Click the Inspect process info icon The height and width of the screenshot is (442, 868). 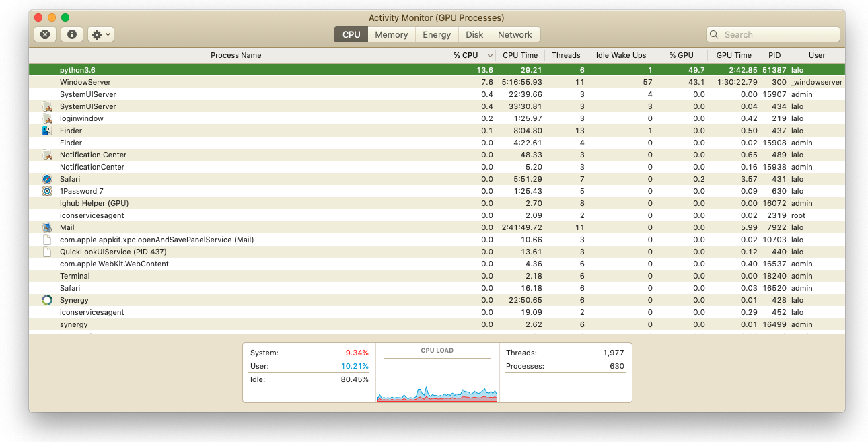tap(72, 34)
